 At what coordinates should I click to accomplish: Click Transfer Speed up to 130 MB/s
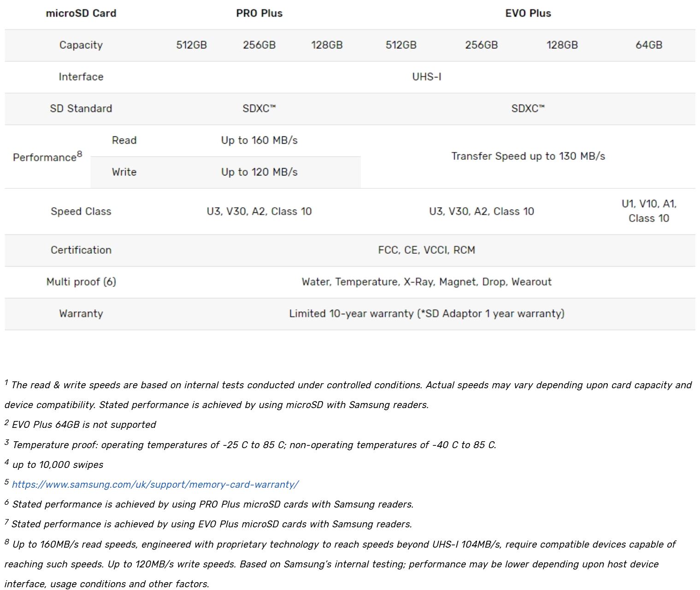528,157
